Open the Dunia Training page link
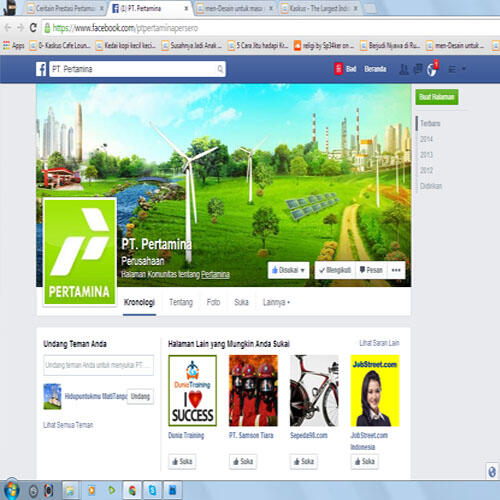 pyautogui.click(x=186, y=435)
